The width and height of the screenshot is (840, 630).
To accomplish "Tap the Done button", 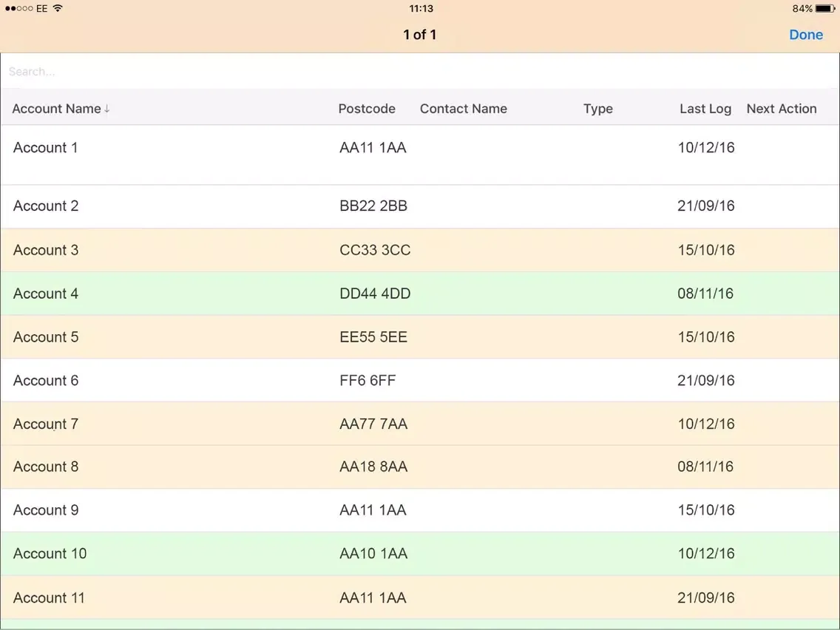I will (805, 35).
